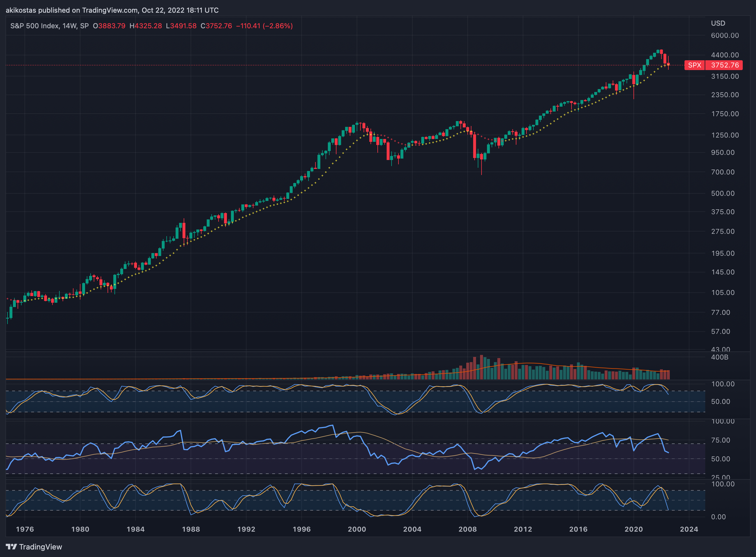
Task: Click the 1992 time axis label
Action: [x=246, y=529]
